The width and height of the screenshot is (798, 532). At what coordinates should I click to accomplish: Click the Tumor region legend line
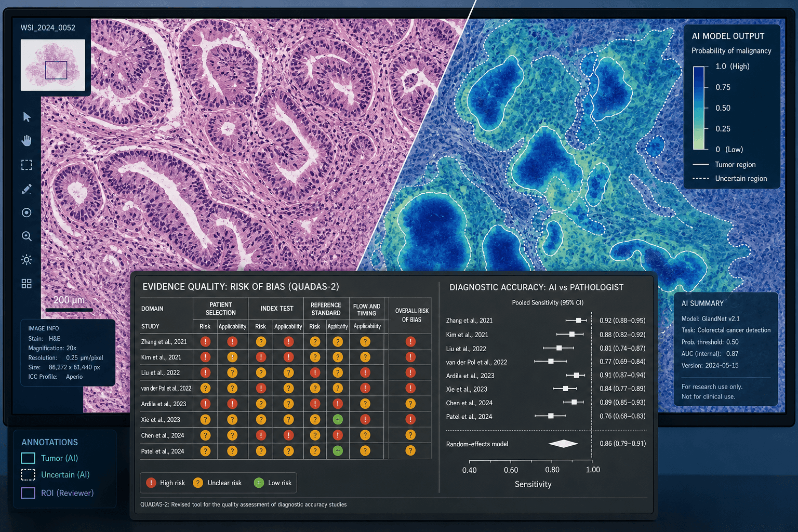pyautogui.click(x=701, y=165)
